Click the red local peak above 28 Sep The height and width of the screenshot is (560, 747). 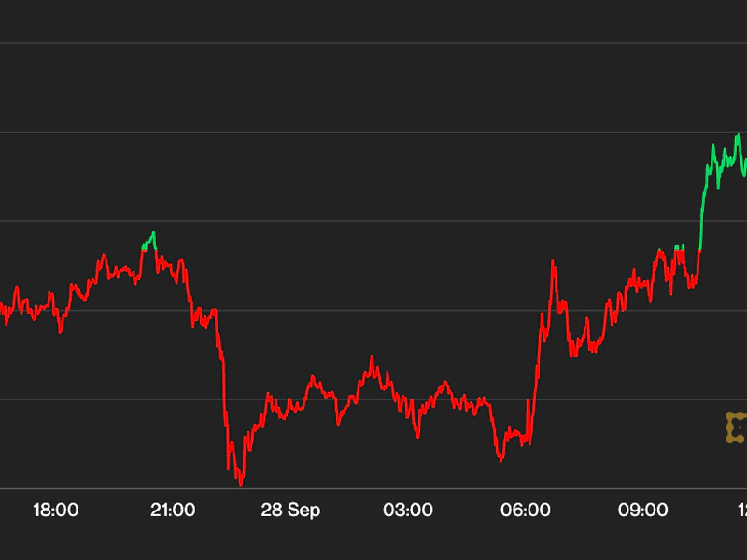(312, 378)
